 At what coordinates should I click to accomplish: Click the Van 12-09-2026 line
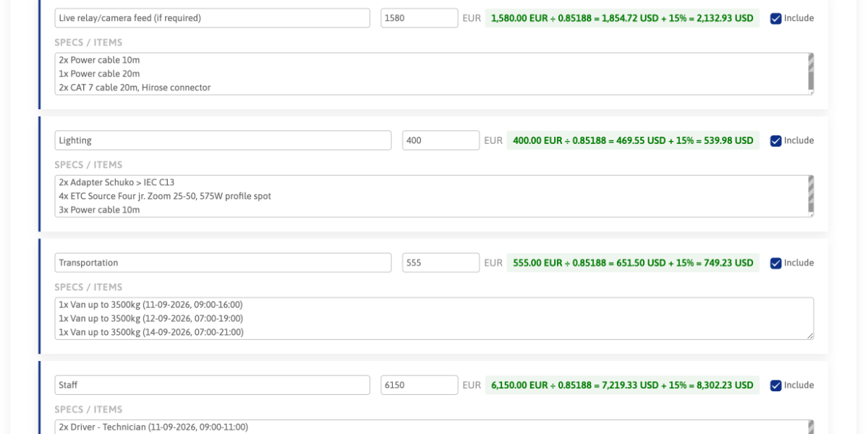pos(150,318)
